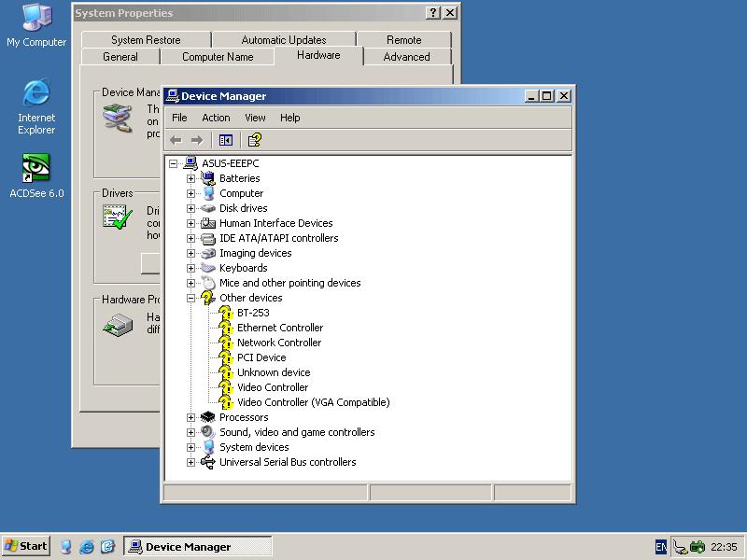
Task: Collapse the ASUS-EEEPC root node
Action: click(173, 163)
